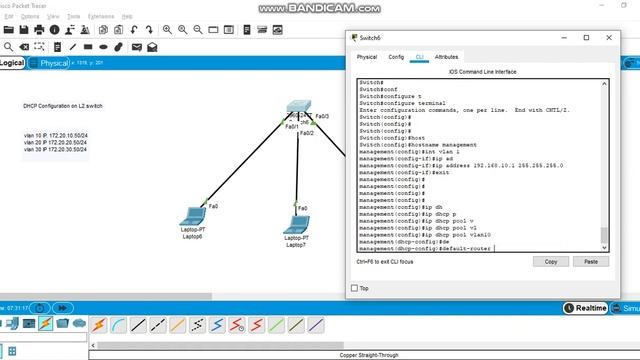The image size is (640, 360).
Task: Choose the green Octal cable
Action: click(276, 325)
